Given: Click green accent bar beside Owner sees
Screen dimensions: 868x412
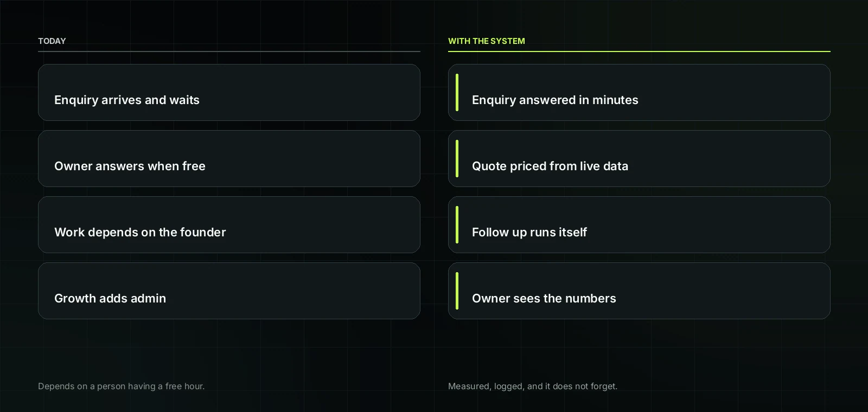Looking at the screenshot, I should [457, 291].
